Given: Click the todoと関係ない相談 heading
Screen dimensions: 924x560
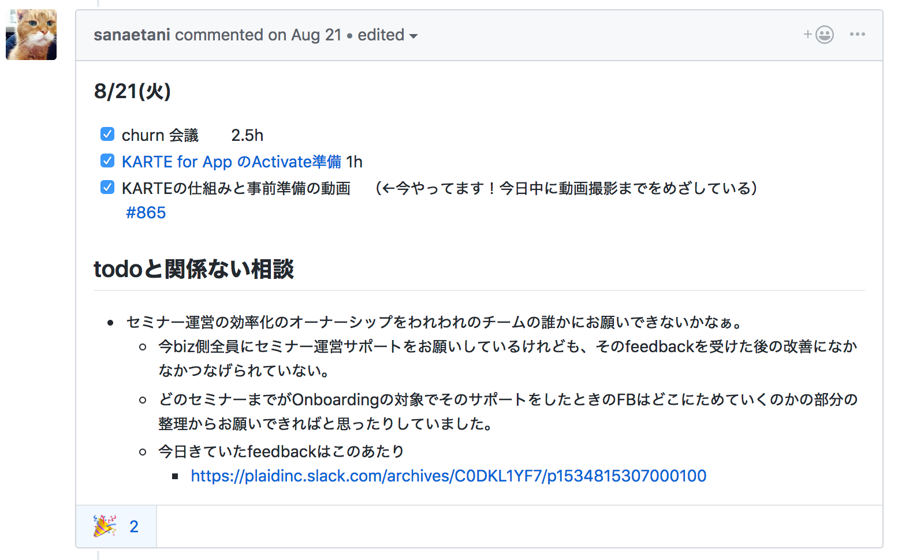Looking at the screenshot, I should tap(194, 269).
